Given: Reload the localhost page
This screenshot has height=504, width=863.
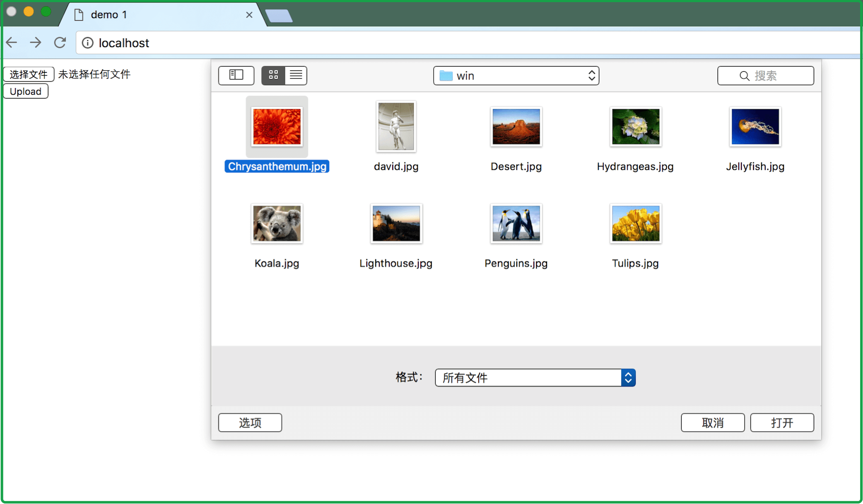Looking at the screenshot, I should point(60,43).
